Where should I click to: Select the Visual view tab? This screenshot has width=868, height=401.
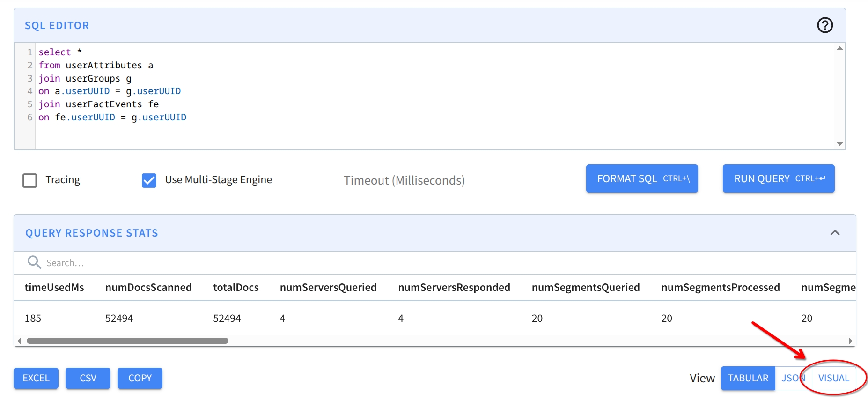[x=833, y=378]
